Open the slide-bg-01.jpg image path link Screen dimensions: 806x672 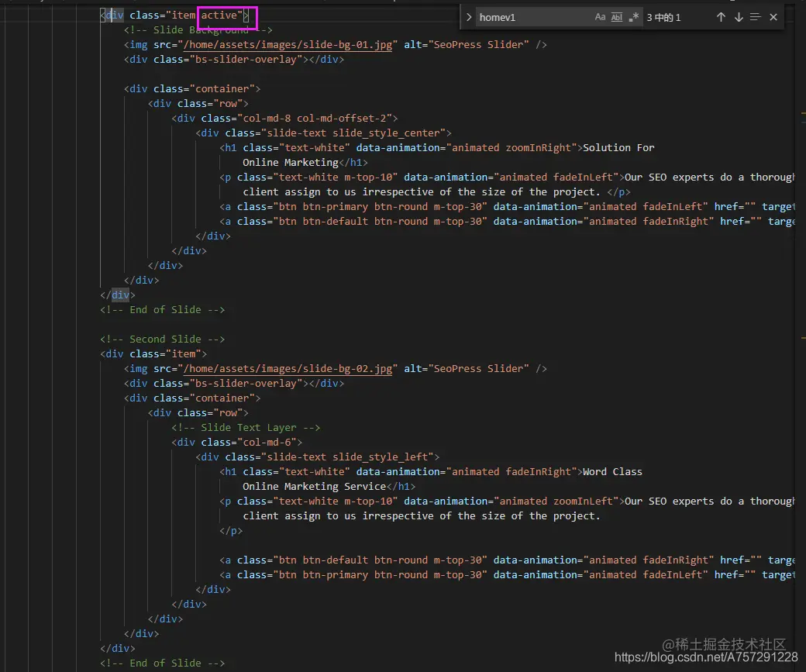pos(288,45)
